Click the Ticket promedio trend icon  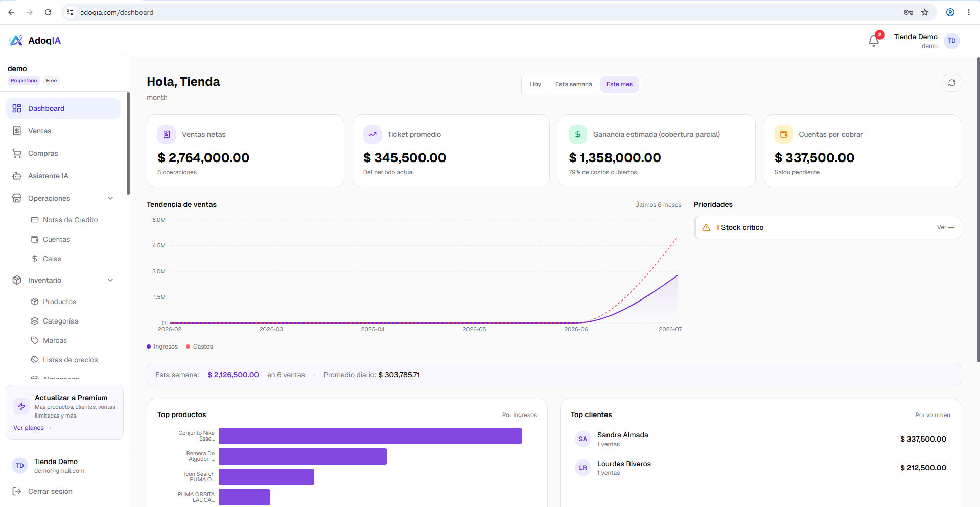(x=372, y=134)
